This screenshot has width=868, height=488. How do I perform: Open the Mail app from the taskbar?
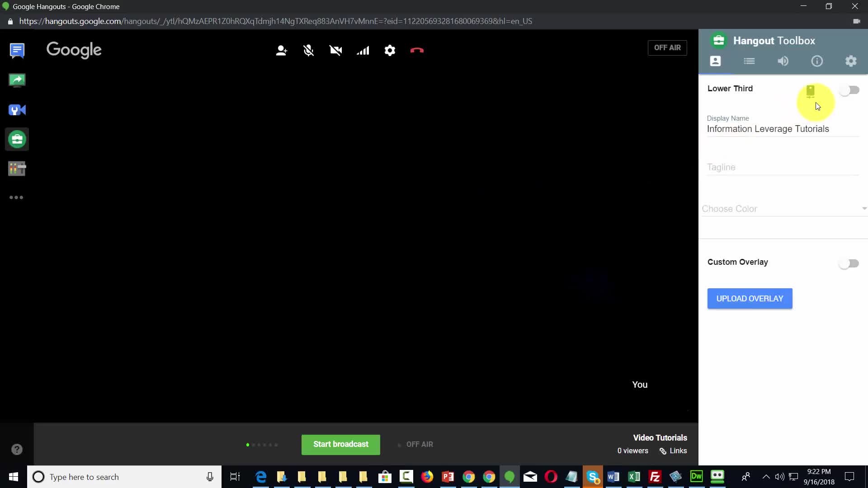[x=530, y=477]
